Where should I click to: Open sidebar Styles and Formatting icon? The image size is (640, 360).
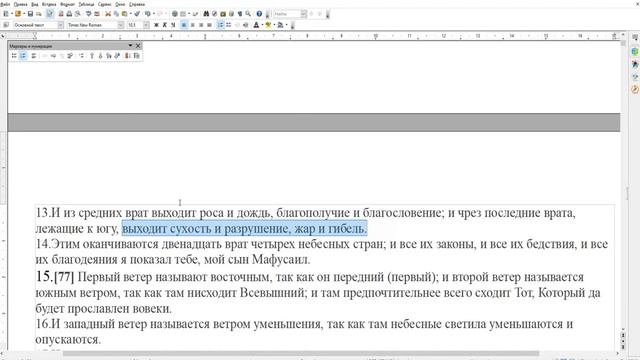(635, 64)
